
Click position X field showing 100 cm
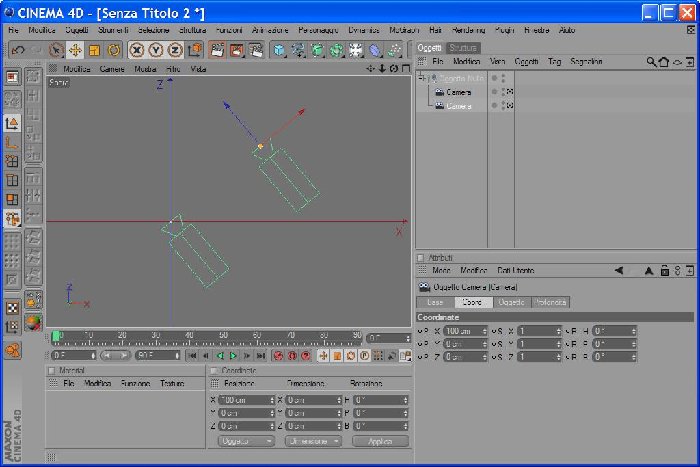point(246,400)
